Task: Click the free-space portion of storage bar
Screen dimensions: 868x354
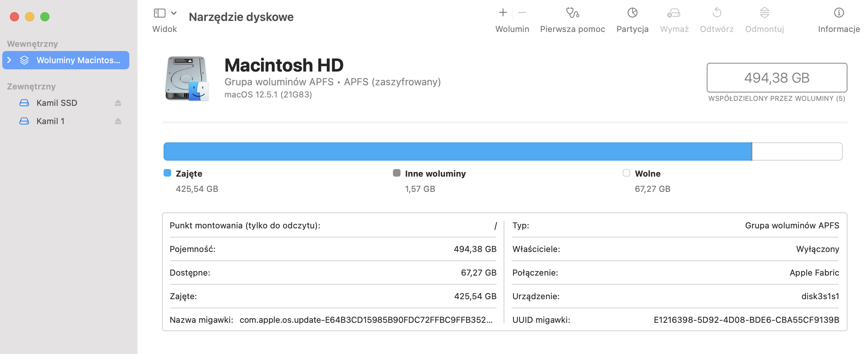Action: [797, 151]
